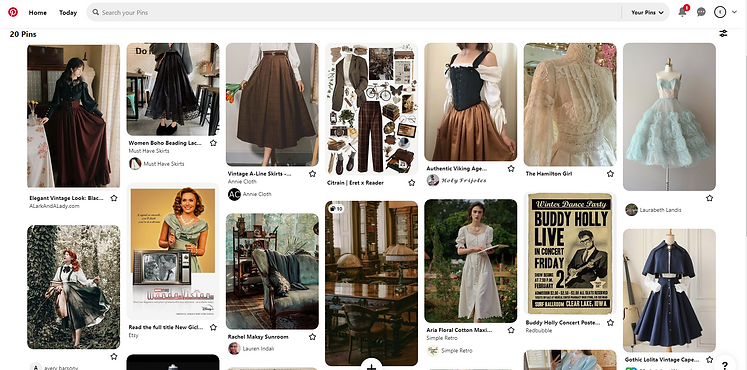The width and height of the screenshot is (747, 370).
Task: Go to the Home tab
Action: 38,13
